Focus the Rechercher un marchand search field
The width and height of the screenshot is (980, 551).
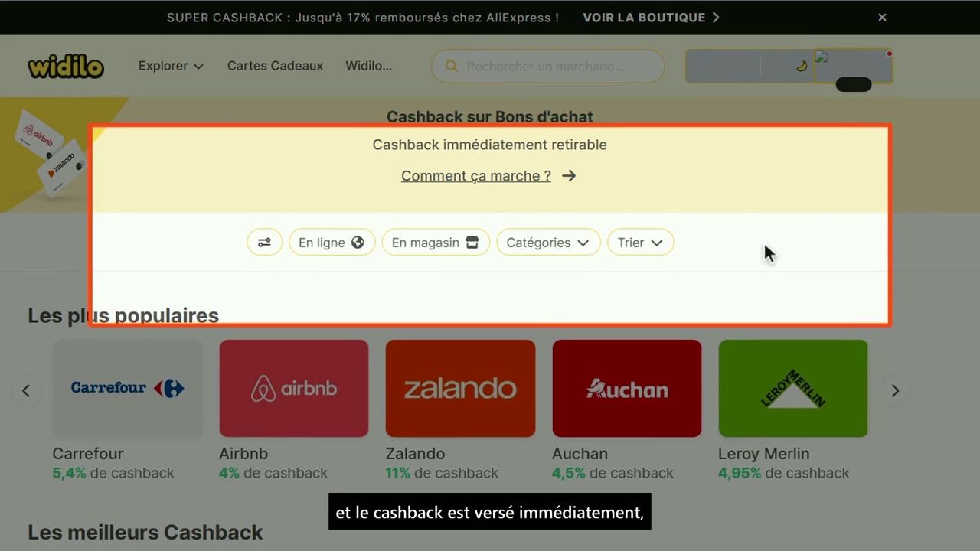(x=547, y=67)
